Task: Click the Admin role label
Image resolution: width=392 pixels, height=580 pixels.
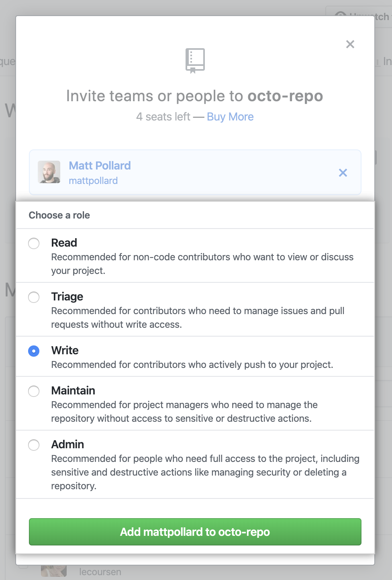Action: click(x=67, y=445)
